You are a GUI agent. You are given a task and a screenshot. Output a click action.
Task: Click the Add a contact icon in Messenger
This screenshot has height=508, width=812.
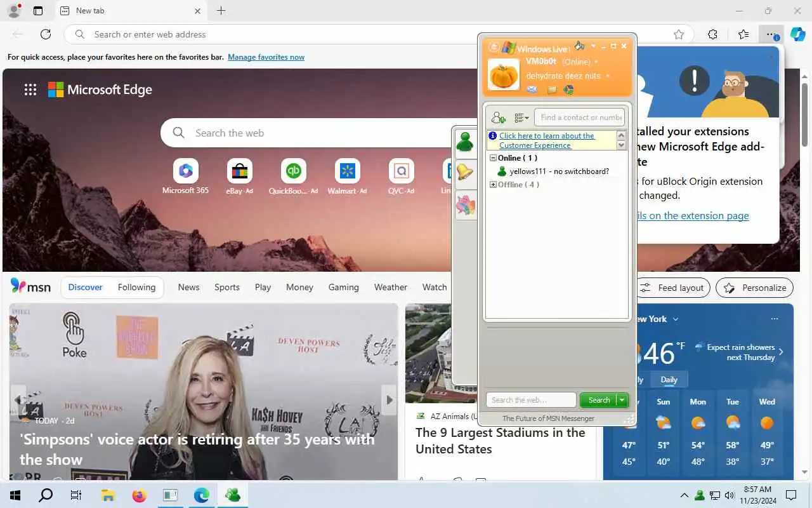(499, 117)
